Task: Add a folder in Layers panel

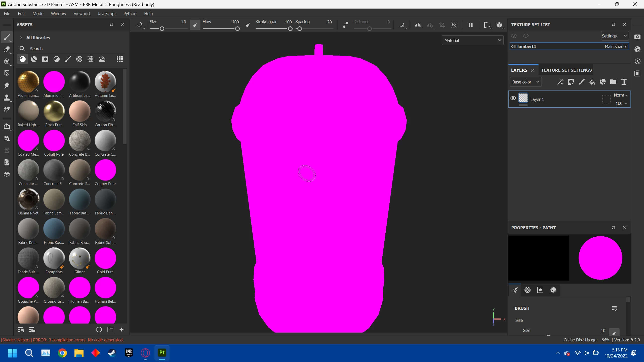Action: [x=613, y=82]
